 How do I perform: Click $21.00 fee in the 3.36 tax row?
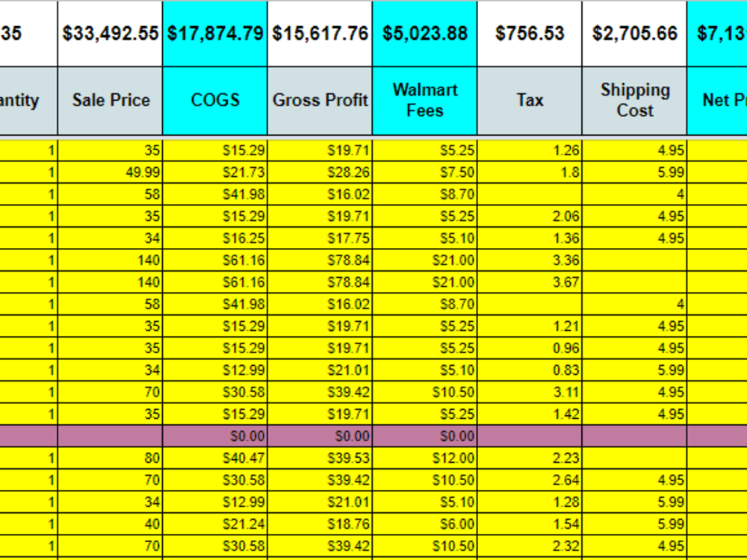424,260
